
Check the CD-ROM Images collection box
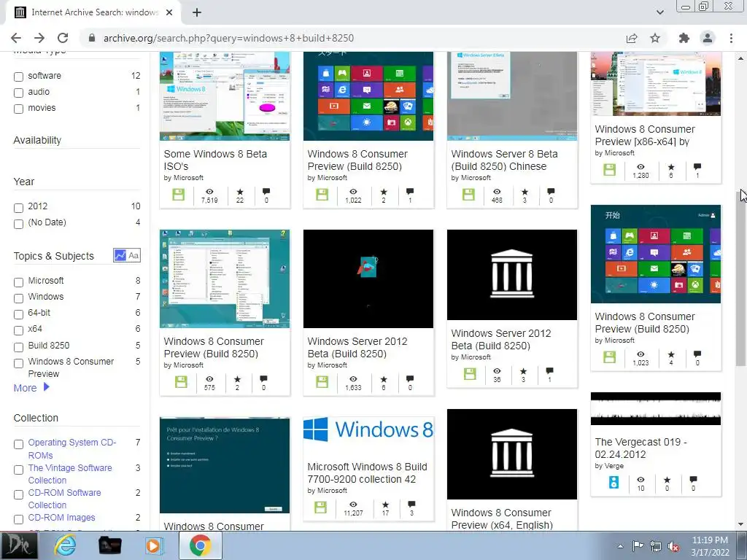pyautogui.click(x=18, y=519)
